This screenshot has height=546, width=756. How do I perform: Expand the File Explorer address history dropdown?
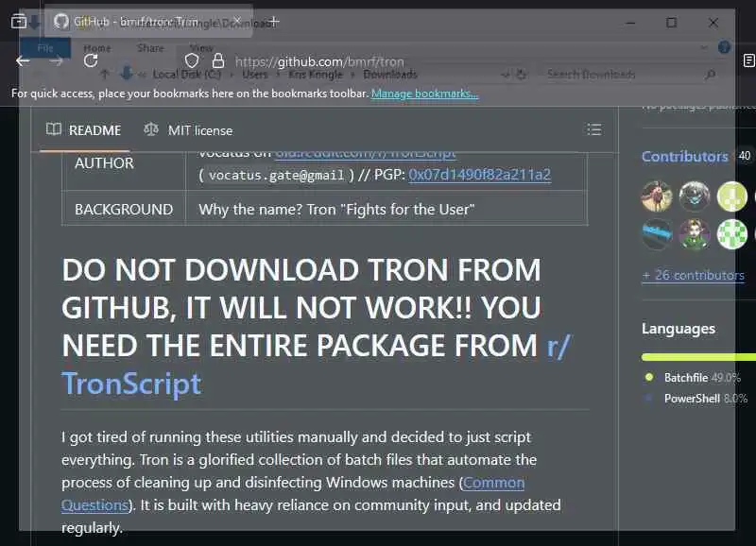pos(506,75)
